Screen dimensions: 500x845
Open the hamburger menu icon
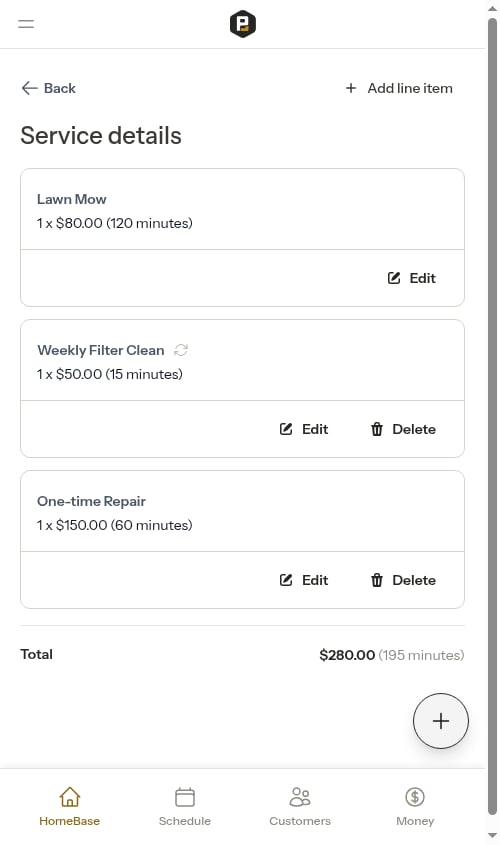[x=26, y=24]
